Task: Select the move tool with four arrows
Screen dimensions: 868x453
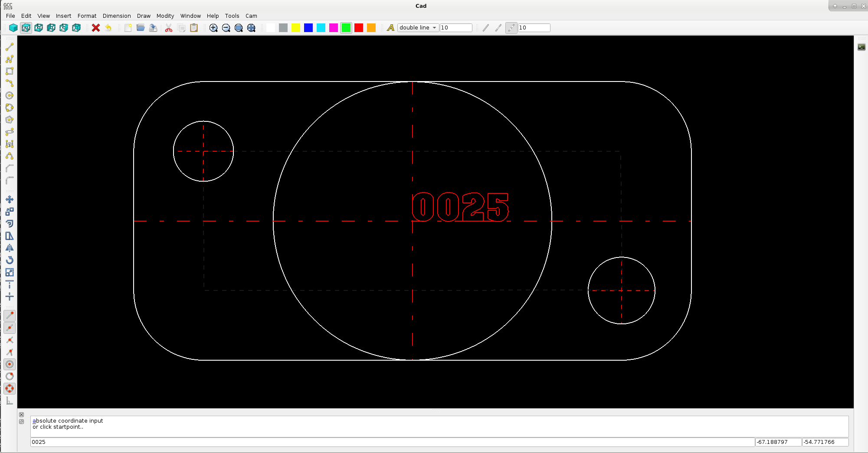Action: click(10, 199)
